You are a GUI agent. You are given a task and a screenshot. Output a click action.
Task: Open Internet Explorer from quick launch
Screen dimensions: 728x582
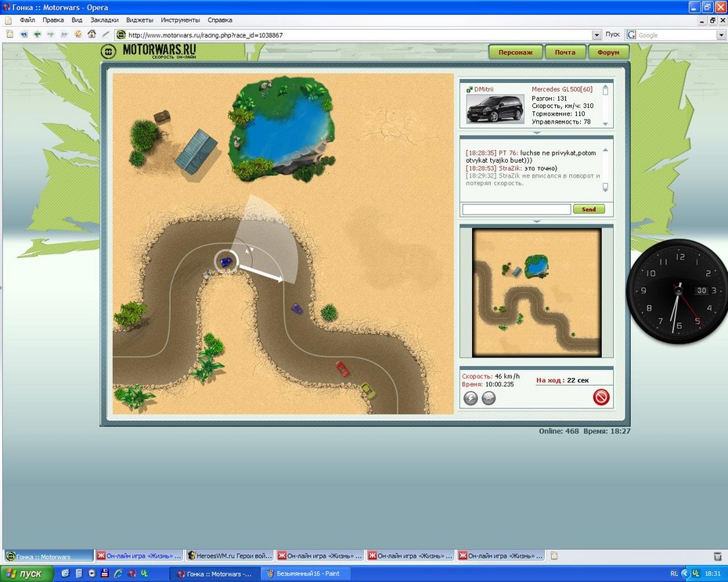coord(118,573)
